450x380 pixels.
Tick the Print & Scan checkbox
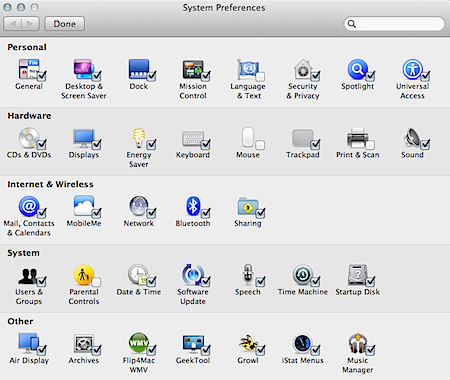[370, 145]
